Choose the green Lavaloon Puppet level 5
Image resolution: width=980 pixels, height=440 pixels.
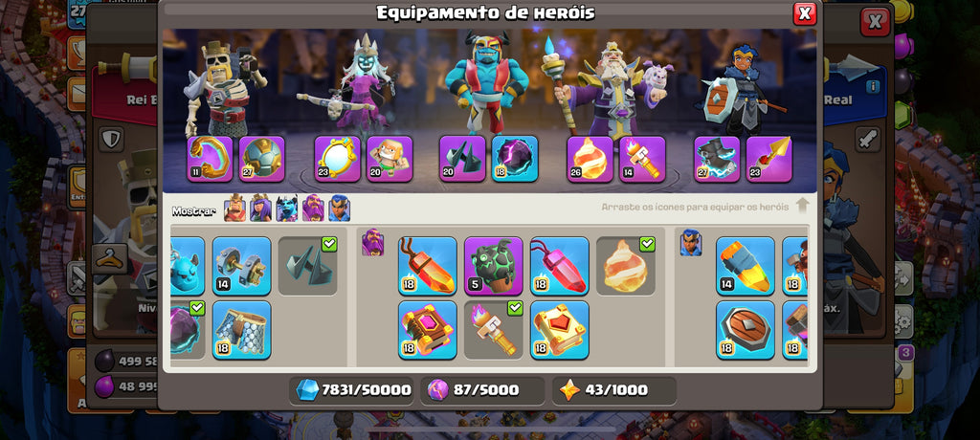(x=494, y=266)
